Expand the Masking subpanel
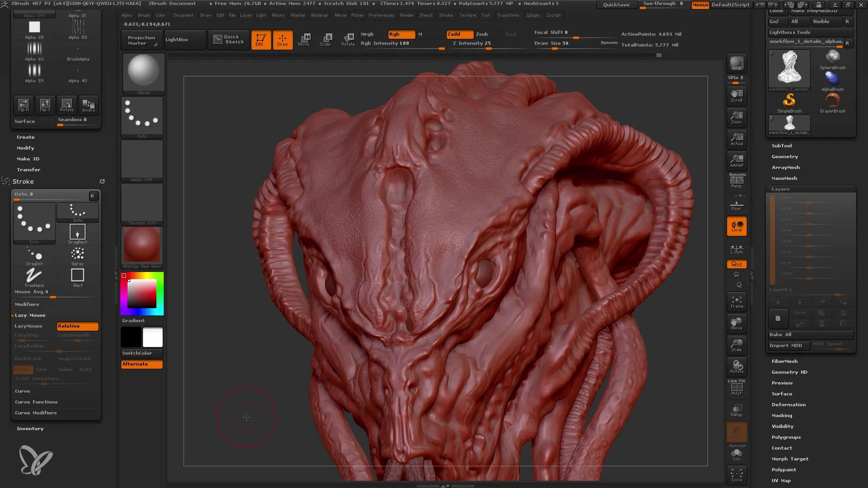Viewport: 868px width, 488px height. tap(782, 415)
